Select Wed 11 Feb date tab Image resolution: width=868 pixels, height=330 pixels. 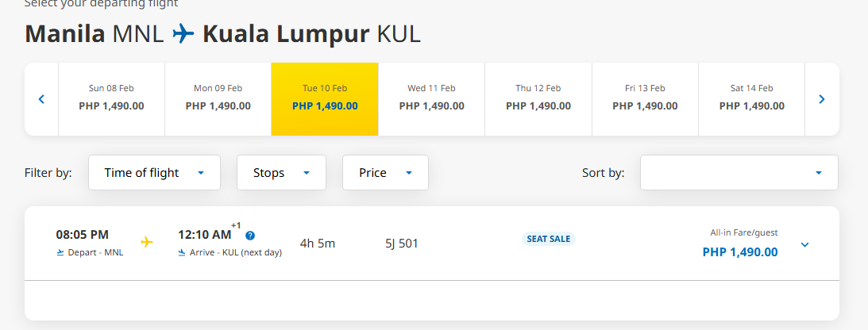[432, 99]
